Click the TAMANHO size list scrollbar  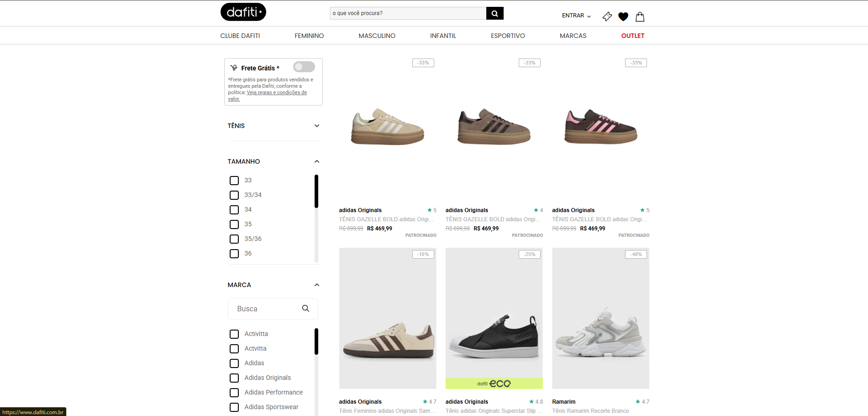click(316, 191)
